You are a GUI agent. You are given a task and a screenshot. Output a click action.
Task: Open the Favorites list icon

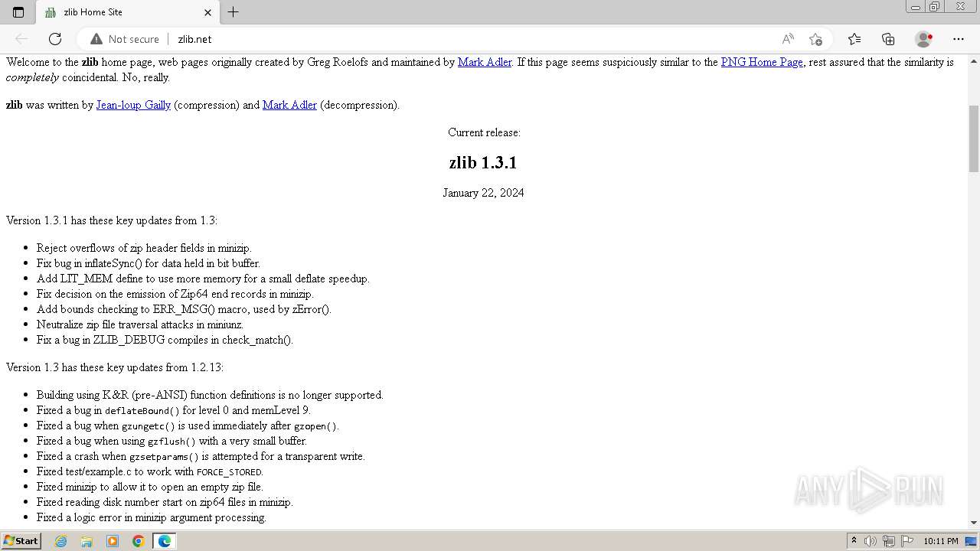point(854,39)
